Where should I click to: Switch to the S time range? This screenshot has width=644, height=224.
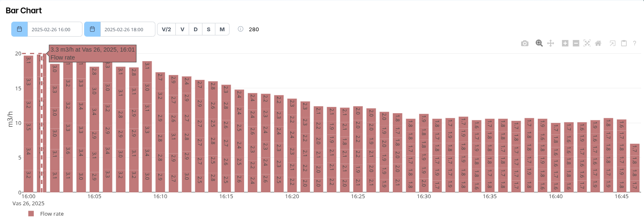click(209, 29)
